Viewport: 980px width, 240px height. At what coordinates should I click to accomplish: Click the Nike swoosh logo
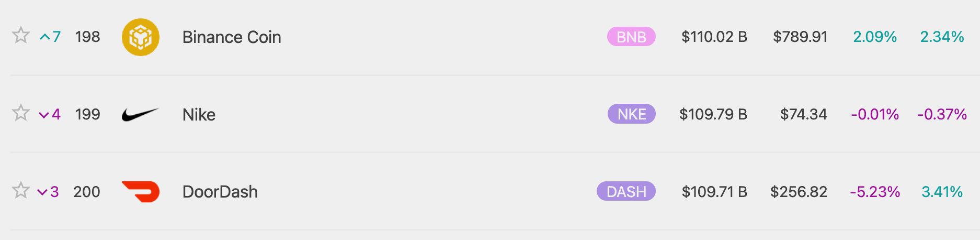[x=140, y=114]
